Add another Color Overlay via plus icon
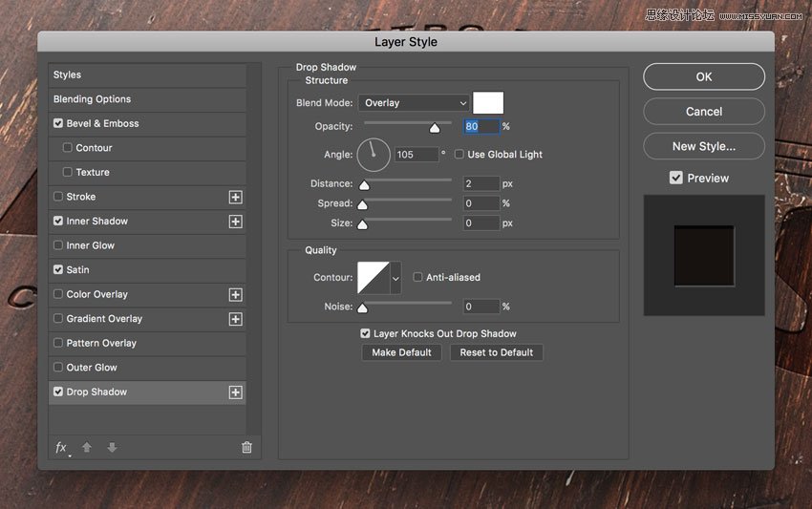The height and width of the screenshot is (509, 812). click(x=235, y=295)
